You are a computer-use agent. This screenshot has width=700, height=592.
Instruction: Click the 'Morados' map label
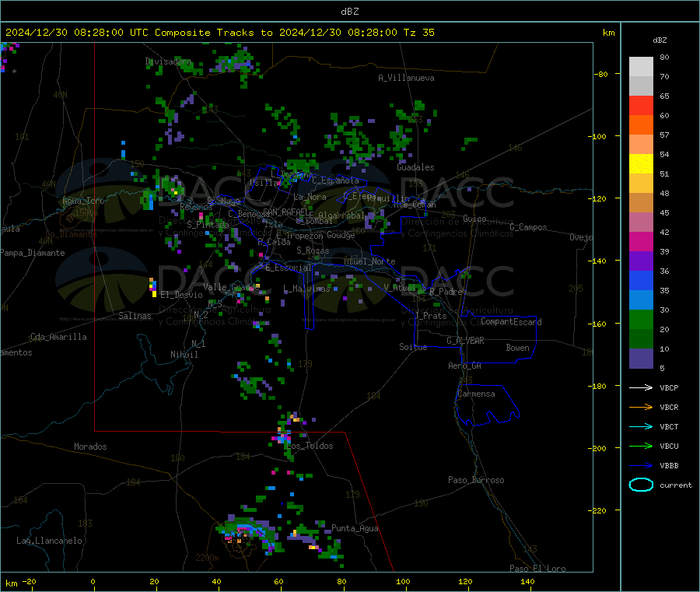tap(91, 447)
